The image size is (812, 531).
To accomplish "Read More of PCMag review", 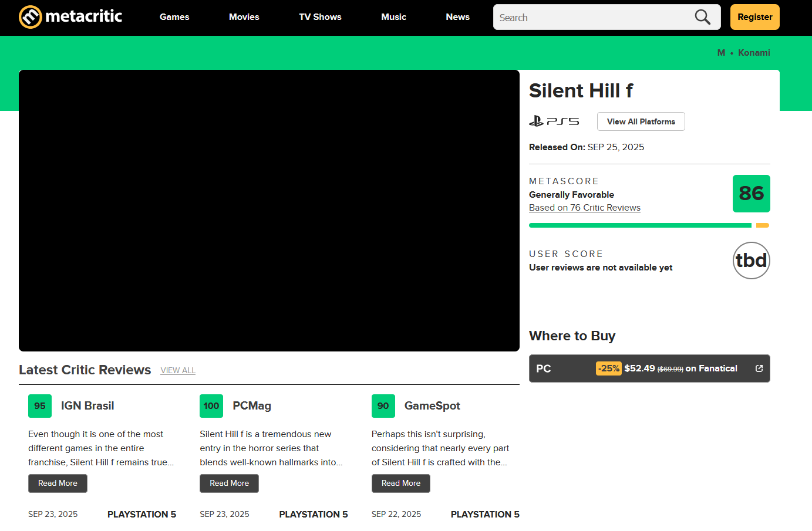I will tap(229, 483).
